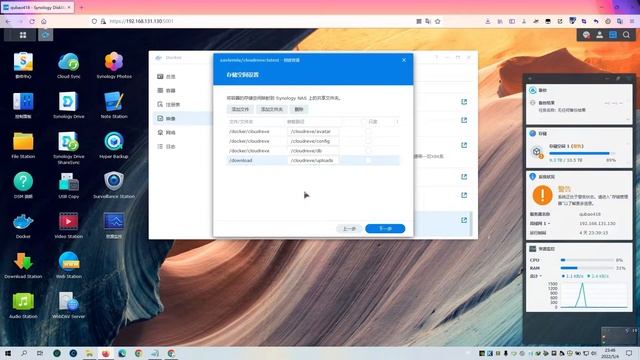Image resolution: width=640 pixels, height=360 pixels.
Task: Select the Docker button in DSM taskbar
Action: [x=45, y=35]
